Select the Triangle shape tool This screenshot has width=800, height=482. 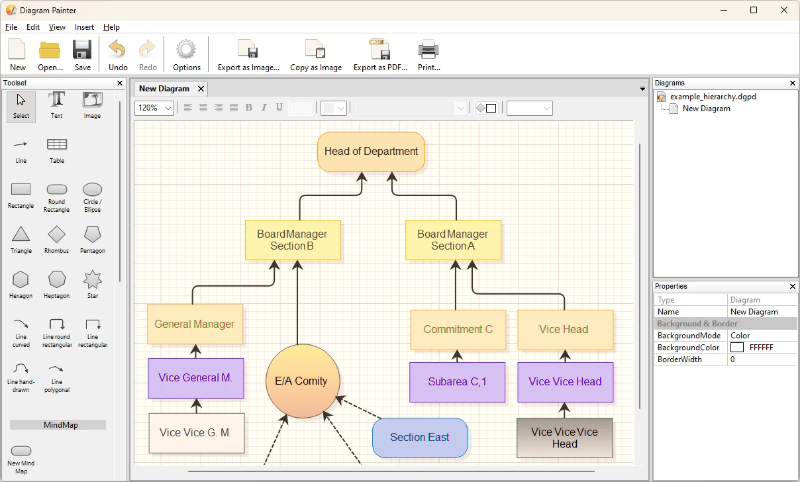[x=21, y=241]
